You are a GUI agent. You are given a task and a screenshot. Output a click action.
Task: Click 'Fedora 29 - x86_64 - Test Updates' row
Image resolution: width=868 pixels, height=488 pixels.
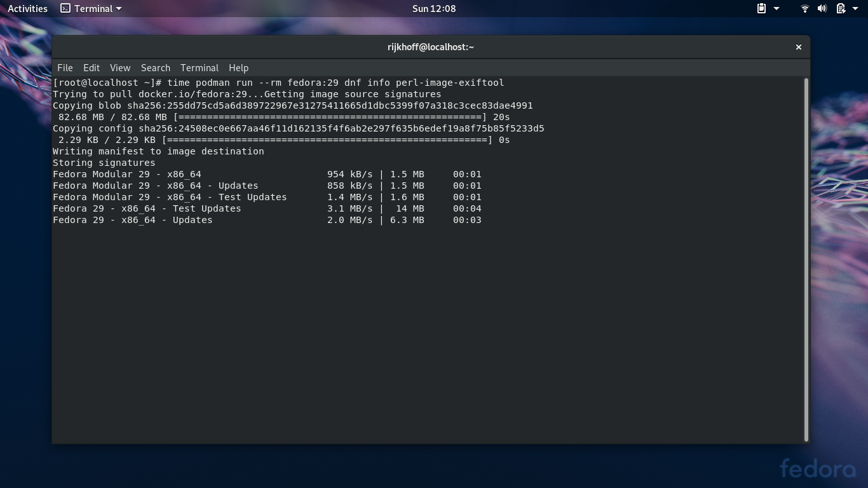[267, 208]
